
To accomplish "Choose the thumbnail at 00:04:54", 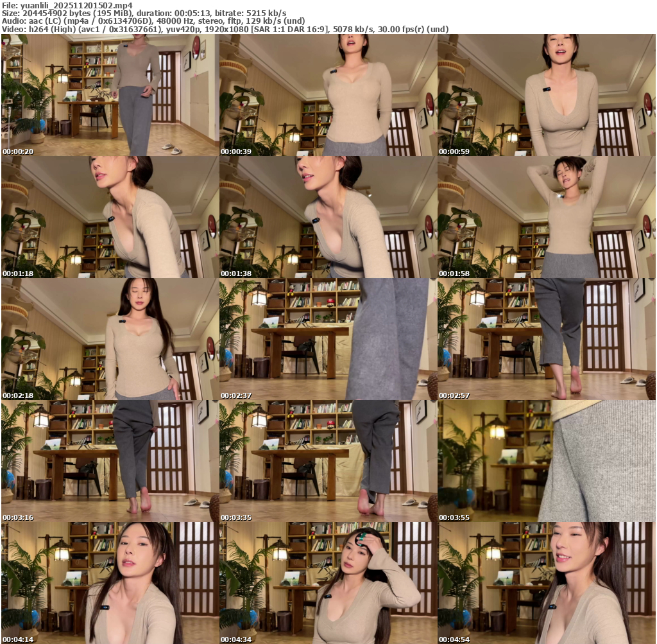I will [547, 583].
